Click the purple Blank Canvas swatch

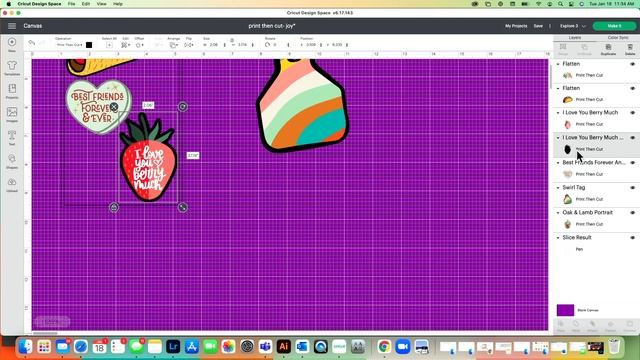(x=565, y=310)
